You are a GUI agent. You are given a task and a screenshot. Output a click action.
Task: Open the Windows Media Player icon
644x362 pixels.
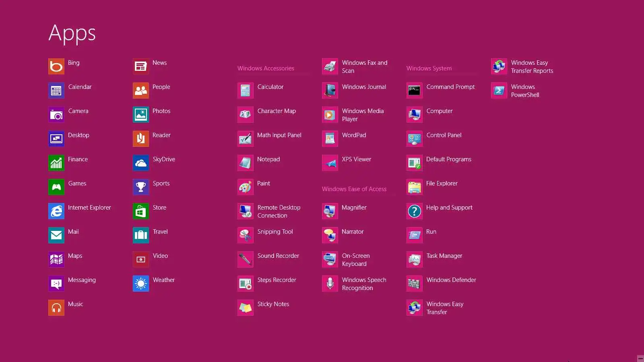(x=330, y=115)
